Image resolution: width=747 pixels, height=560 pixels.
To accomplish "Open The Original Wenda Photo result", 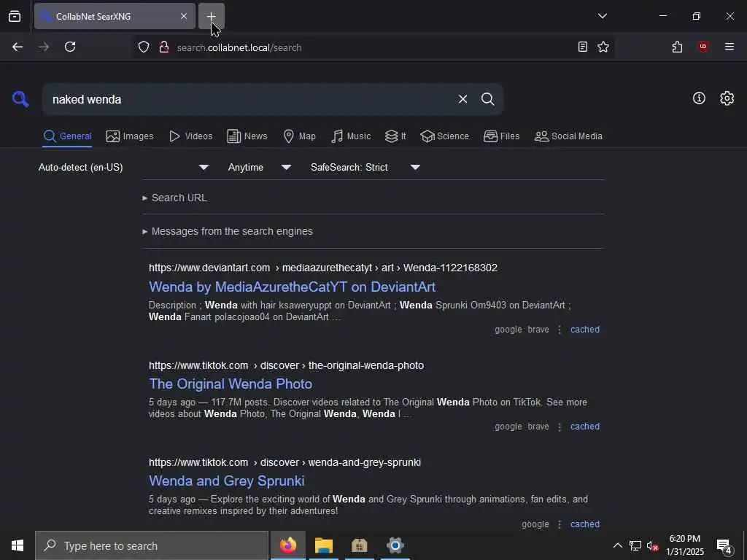I will point(231,384).
